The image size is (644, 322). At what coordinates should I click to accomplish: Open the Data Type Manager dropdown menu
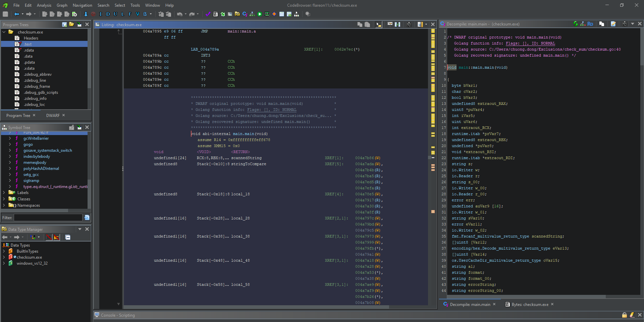pyautogui.click(x=80, y=229)
